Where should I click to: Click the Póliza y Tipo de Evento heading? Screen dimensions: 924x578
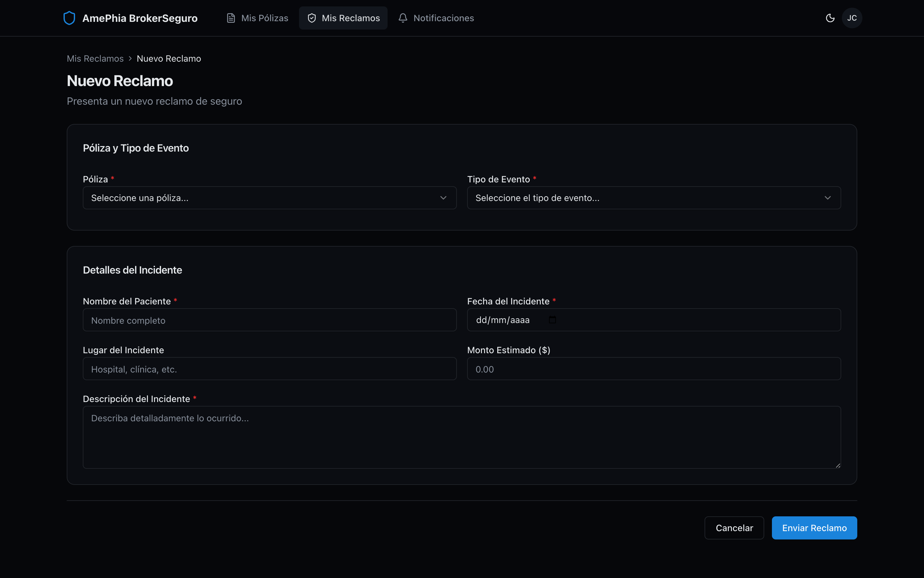[136, 148]
